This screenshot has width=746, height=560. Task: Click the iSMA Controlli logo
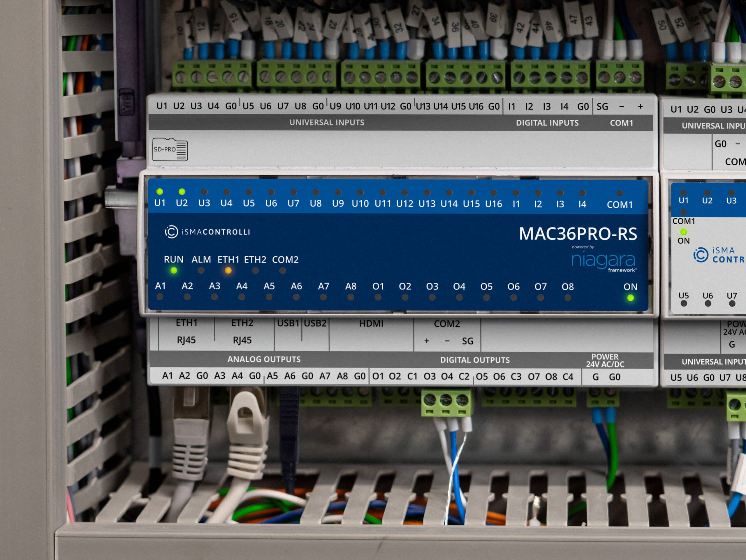tap(207, 232)
